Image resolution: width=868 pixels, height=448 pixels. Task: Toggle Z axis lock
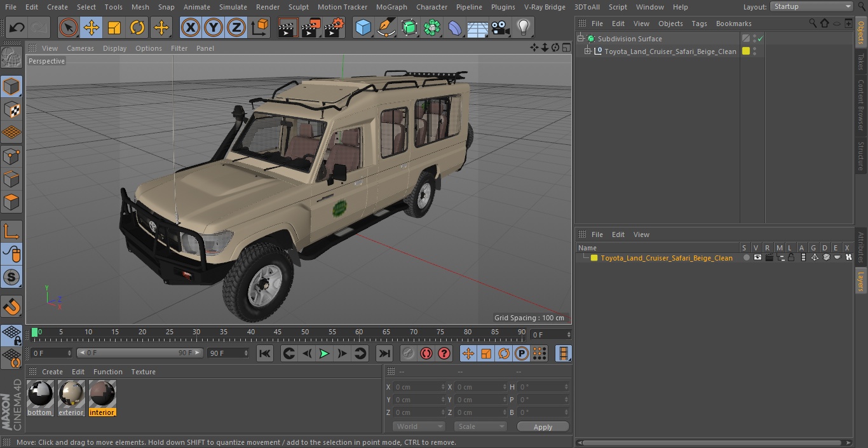236,27
